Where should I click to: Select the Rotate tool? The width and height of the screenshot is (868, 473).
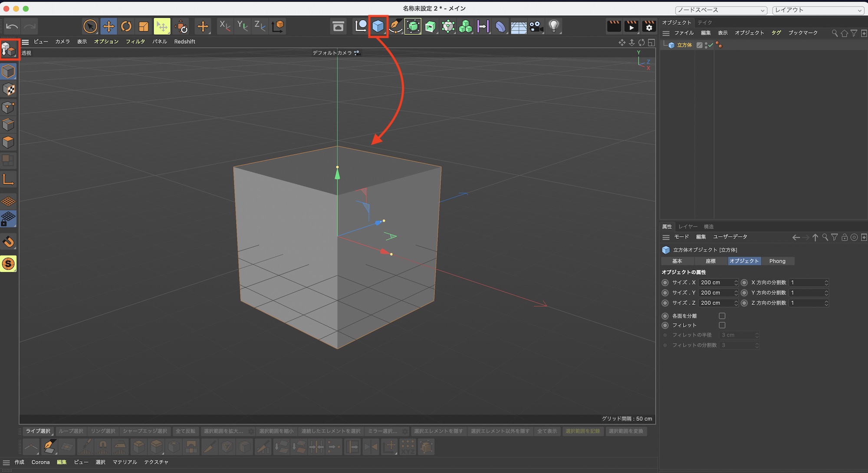click(126, 26)
